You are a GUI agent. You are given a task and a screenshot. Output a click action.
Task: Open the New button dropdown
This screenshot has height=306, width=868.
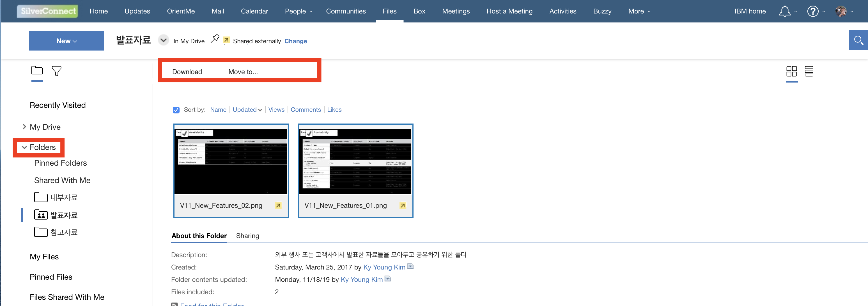click(x=66, y=41)
